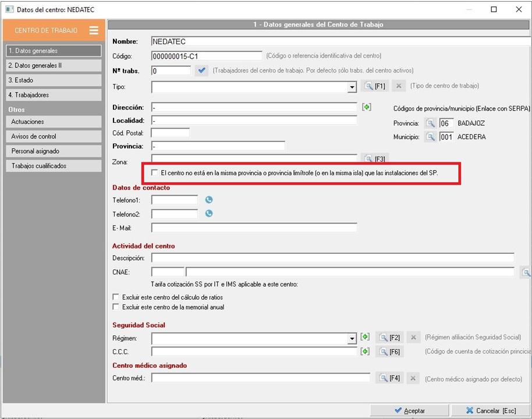Click the phone icon next to Telefono2
The height and width of the screenshot is (419, 532).
coord(209,214)
